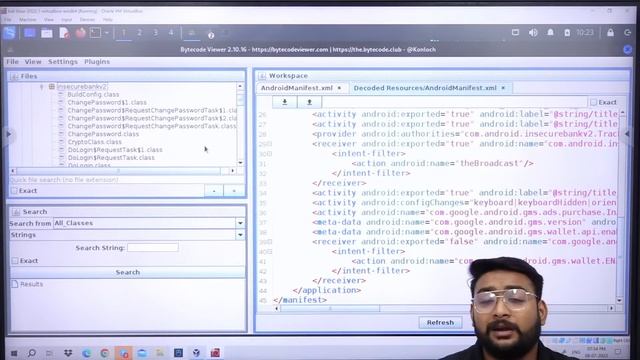Open the Strings search type dropdown
Image resolution: width=640 pixels, height=360 pixels.
(x=240, y=235)
